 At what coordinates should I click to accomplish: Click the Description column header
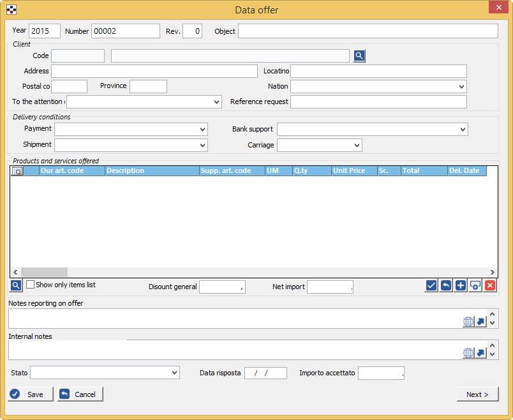click(x=152, y=171)
